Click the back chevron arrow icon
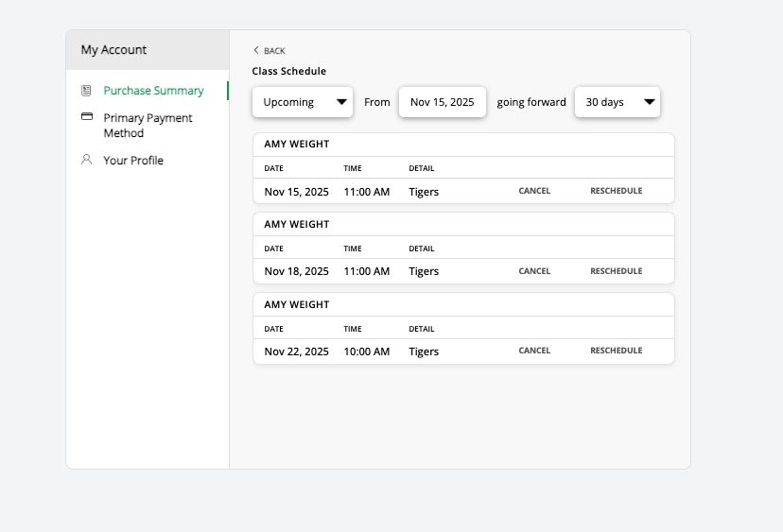Screen dimensions: 783x532 (256, 50)
